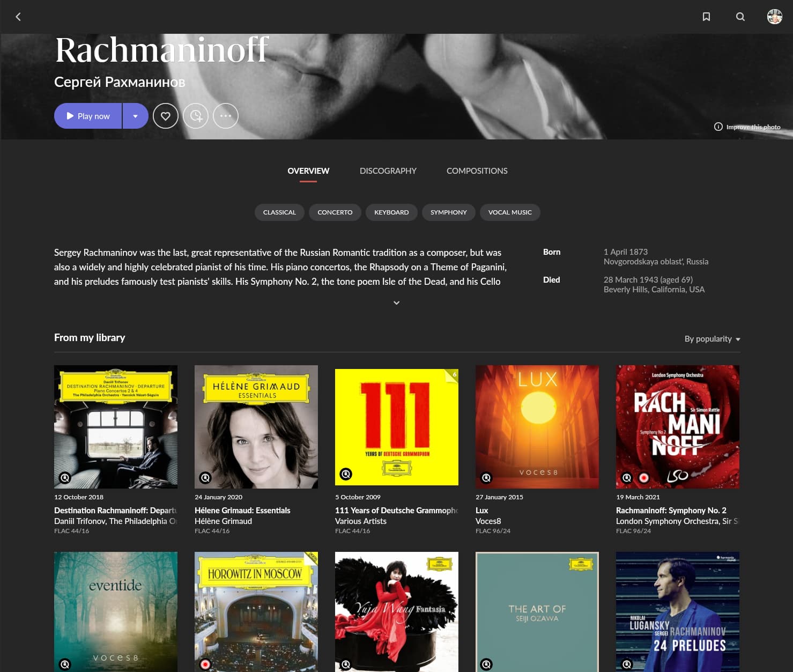Click FLAC 96/24 under Lux album
This screenshot has height=672, width=793.
coord(493,531)
